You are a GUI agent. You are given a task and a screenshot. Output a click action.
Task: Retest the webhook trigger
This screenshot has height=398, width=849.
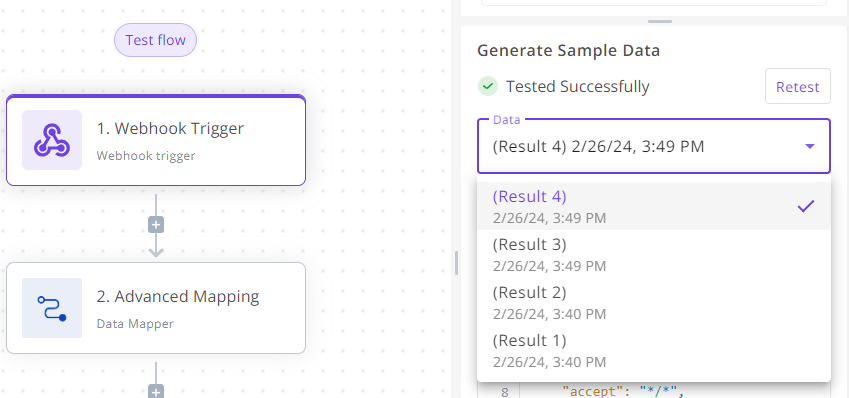(x=798, y=86)
